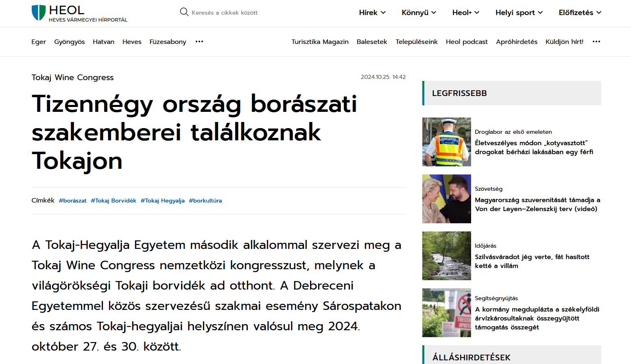Click the Segítségnyújtás category label

(x=496, y=298)
